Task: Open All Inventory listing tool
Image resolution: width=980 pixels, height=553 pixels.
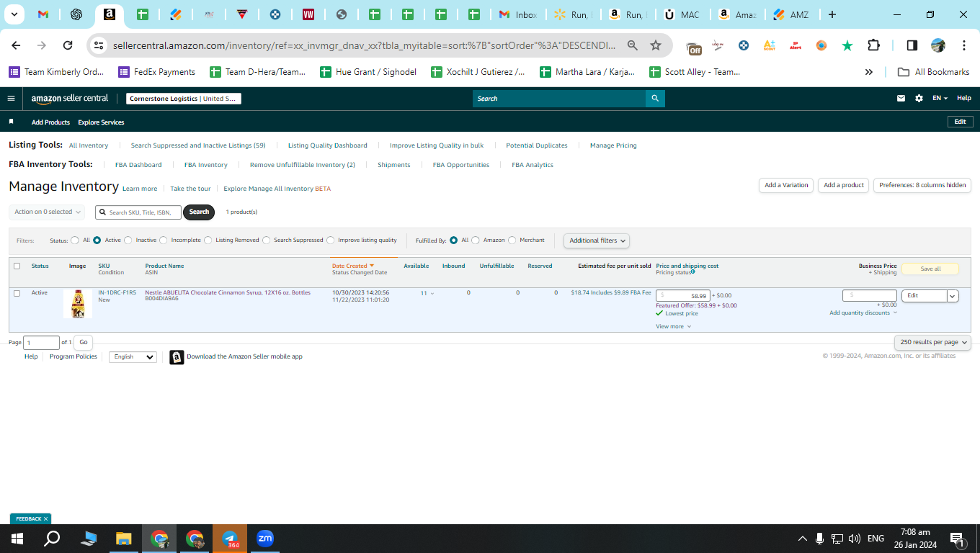Action: pyautogui.click(x=89, y=145)
